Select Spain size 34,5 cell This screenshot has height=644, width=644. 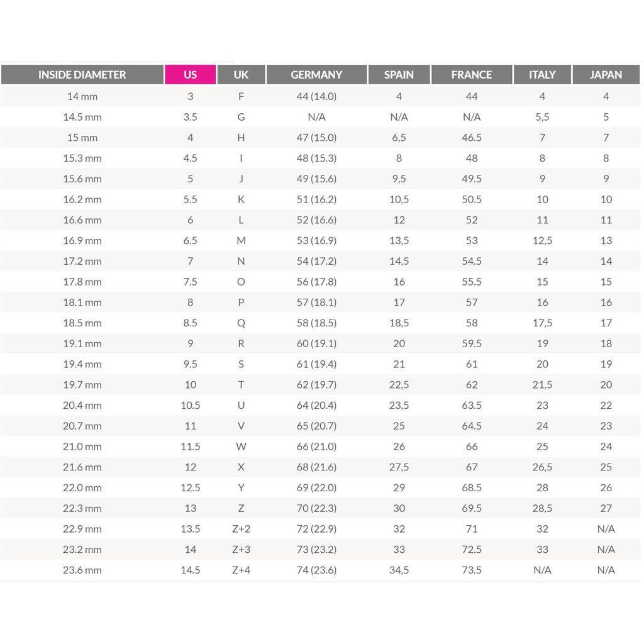pos(399,570)
